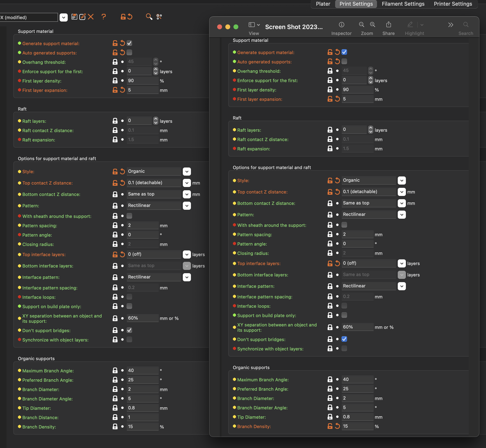Screen dimensions: 486x448
Task: Open Top contact Z distance dropdown in PrusaSlicer
Action: (187, 183)
